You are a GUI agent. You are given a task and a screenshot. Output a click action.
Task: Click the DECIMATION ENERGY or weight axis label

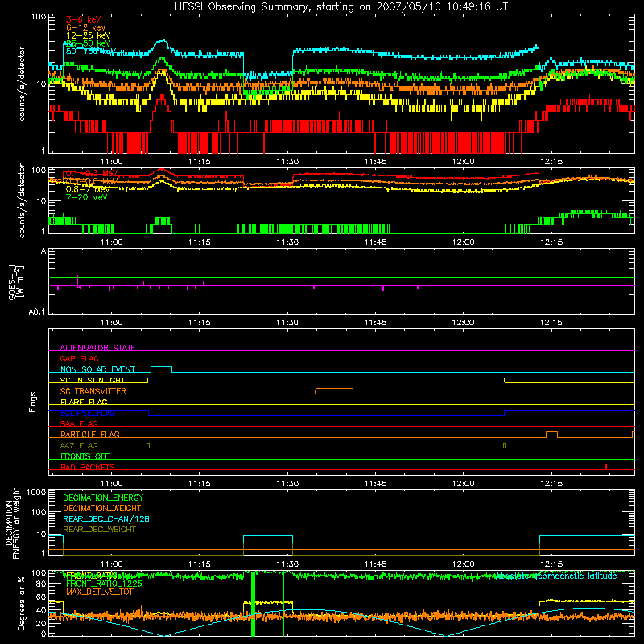point(12,523)
